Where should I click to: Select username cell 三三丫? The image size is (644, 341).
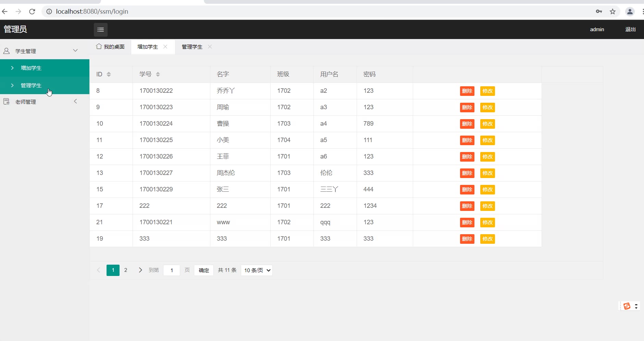[x=335, y=189]
